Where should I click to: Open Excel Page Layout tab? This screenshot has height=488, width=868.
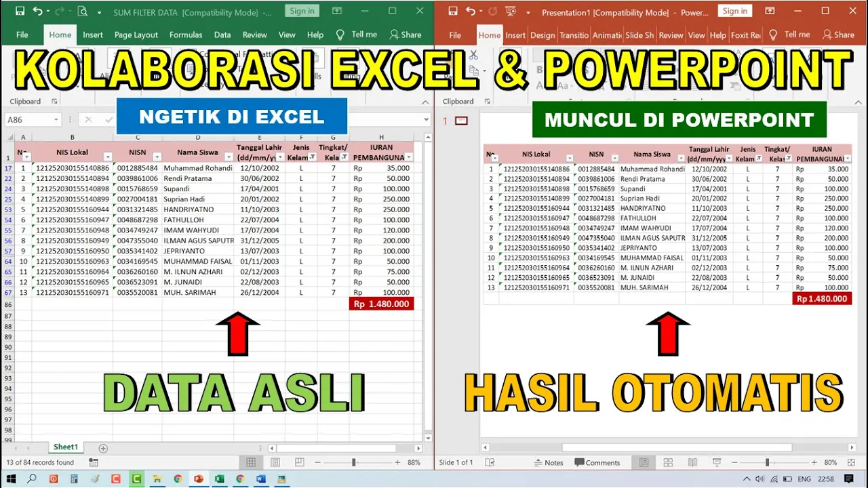(x=136, y=35)
